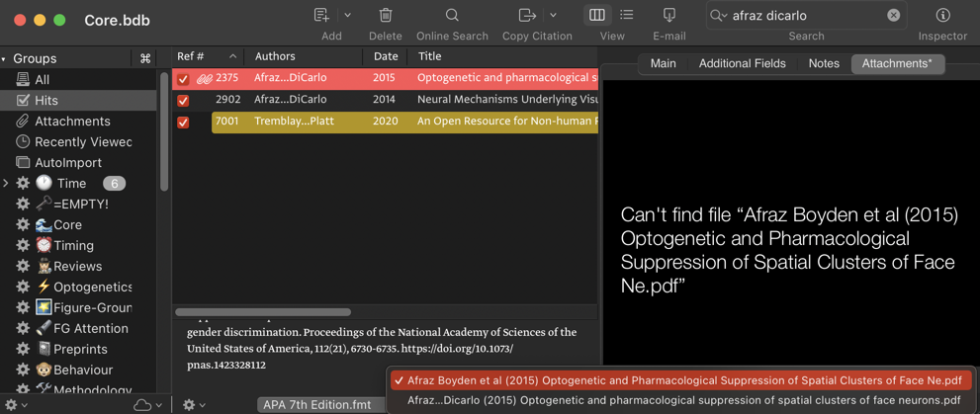Image resolution: width=980 pixels, height=414 pixels.
Task: Click in the search field 'afraz dicarlo'
Action: coord(806,16)
